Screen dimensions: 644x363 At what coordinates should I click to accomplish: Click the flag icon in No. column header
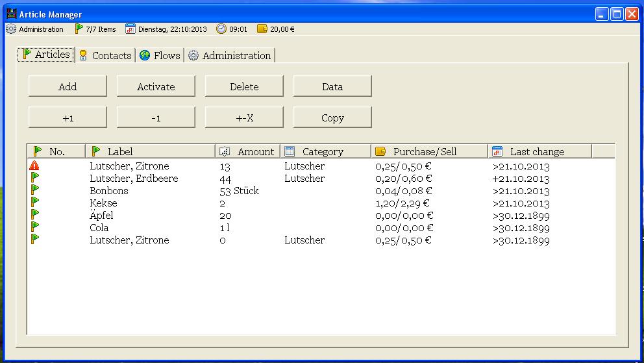click(38, 151)
